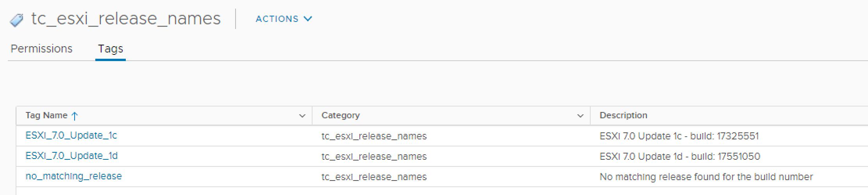Click the Category column header

[x=340, y=116]
